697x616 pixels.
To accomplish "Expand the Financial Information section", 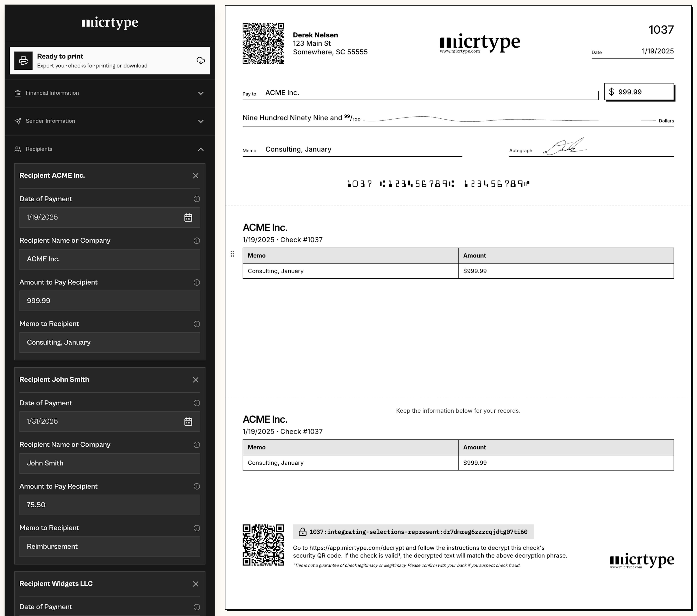I will coord(110,93).
